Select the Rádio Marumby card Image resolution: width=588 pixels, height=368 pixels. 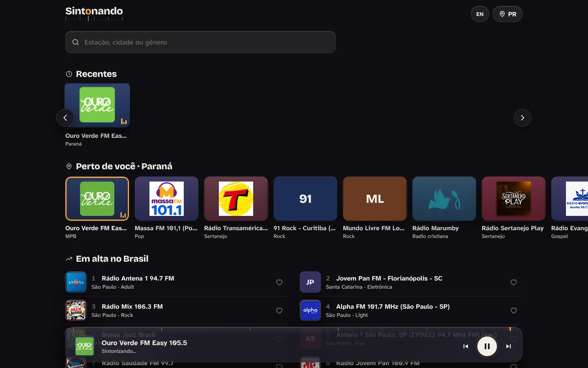(444, 208)
